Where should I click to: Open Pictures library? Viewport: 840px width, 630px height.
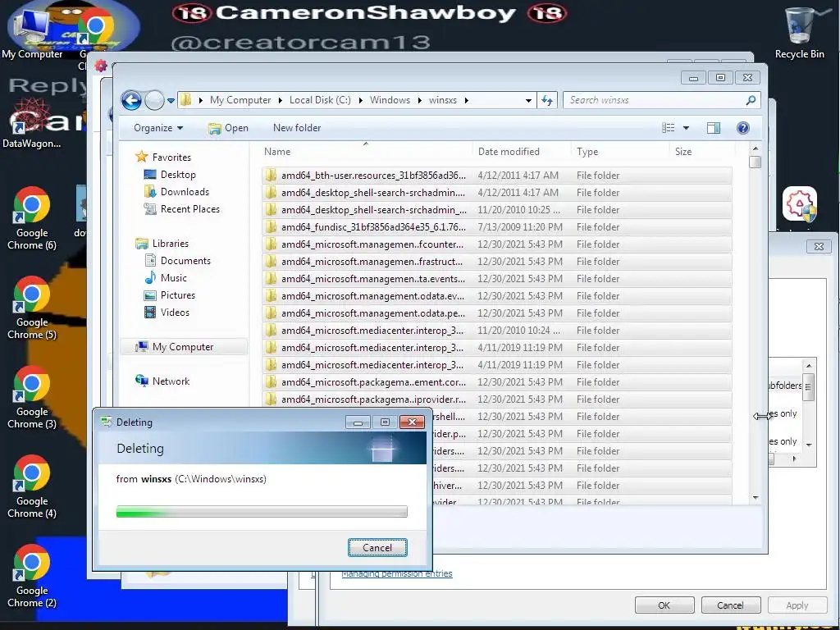tap(169, 295)
